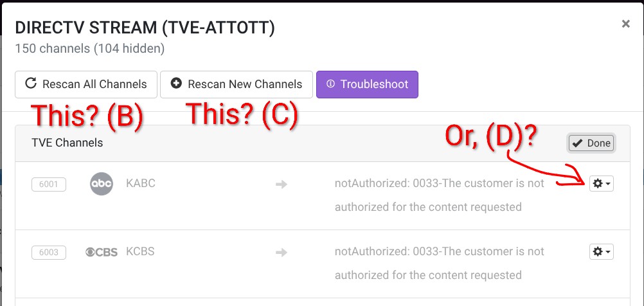Click the CBS network logo
This screenshot has width=644, height=306.
[x=102, y=252]
